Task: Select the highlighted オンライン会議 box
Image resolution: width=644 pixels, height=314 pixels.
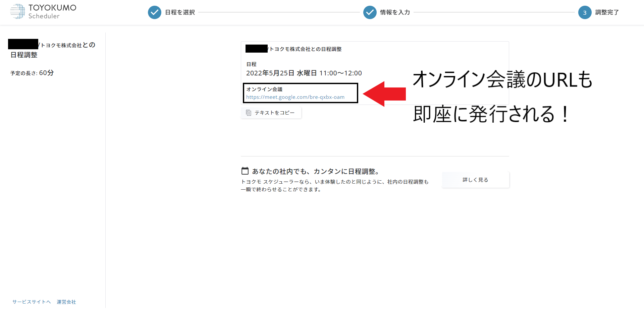Action: [x=300, y=93]
